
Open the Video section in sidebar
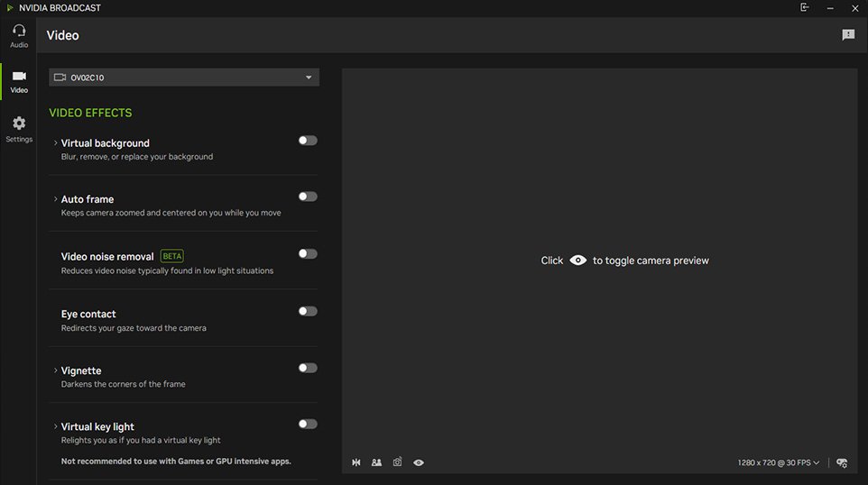point(19,81)
